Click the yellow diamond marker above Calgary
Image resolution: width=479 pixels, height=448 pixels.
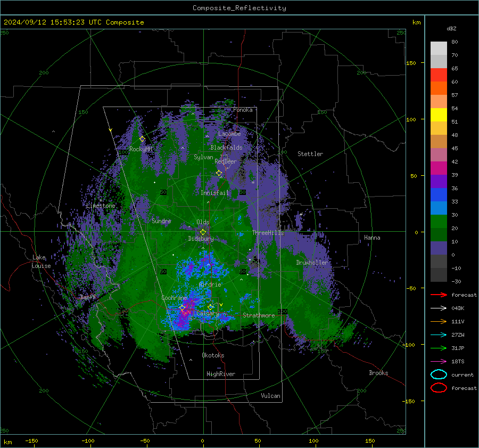pyautogui.click(x=210, y=307)
